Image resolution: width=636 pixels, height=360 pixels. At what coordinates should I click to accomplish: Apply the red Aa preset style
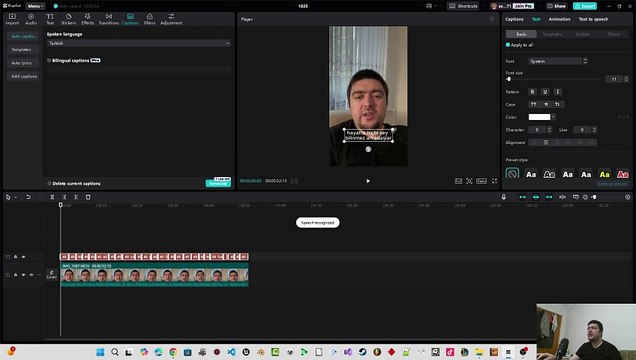click(623, 174)
